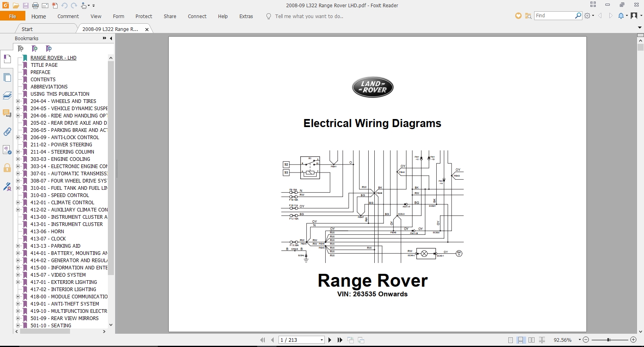
Task: Expand the 206-09 Anti-Lock Control bookmark
Action: 18,138
